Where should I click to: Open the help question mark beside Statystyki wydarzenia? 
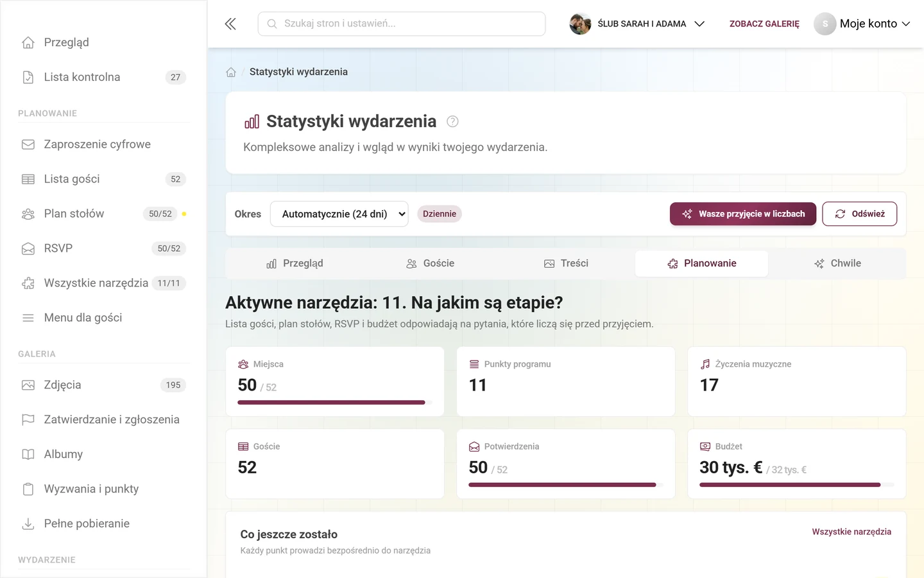(x=452, y=121)
